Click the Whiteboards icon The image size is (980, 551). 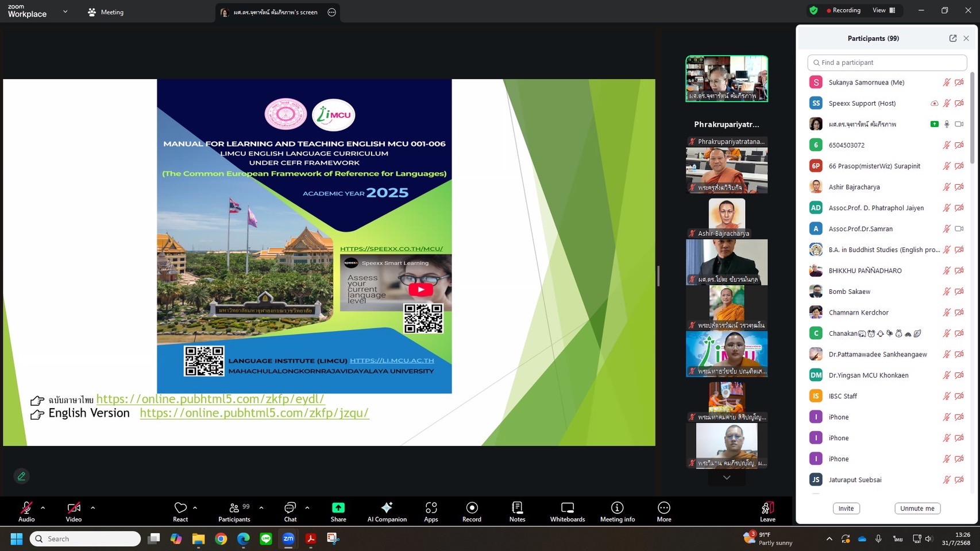567,511
